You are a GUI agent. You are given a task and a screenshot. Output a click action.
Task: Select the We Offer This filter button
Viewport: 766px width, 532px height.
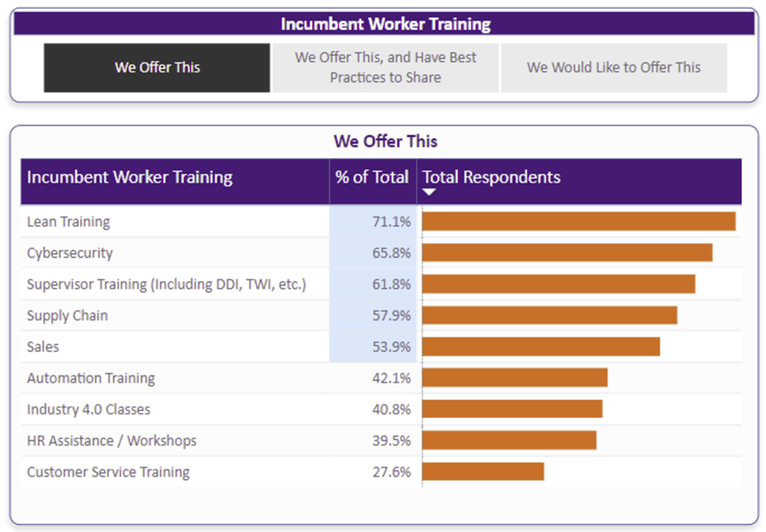156,68
